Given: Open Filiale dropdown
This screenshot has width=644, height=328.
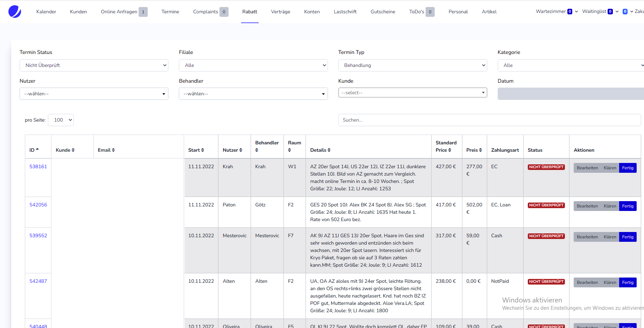Looking at the screenshot, I should [x=253, y=65].
